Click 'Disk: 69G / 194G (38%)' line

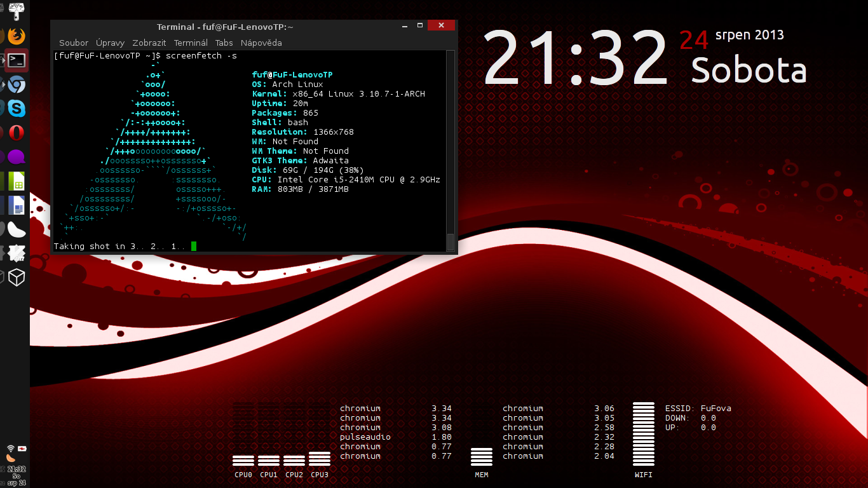point(308,170)
